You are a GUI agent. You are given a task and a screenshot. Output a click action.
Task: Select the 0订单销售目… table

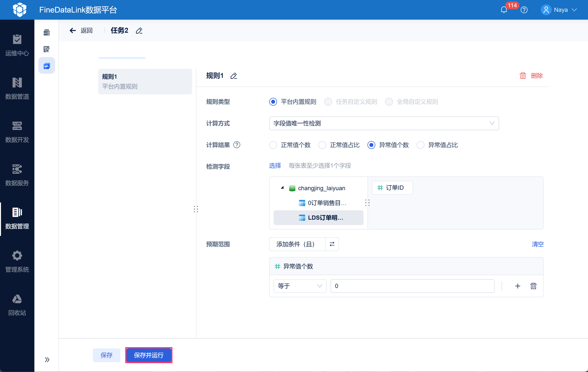pyautogui.click(x=318, y=203)
